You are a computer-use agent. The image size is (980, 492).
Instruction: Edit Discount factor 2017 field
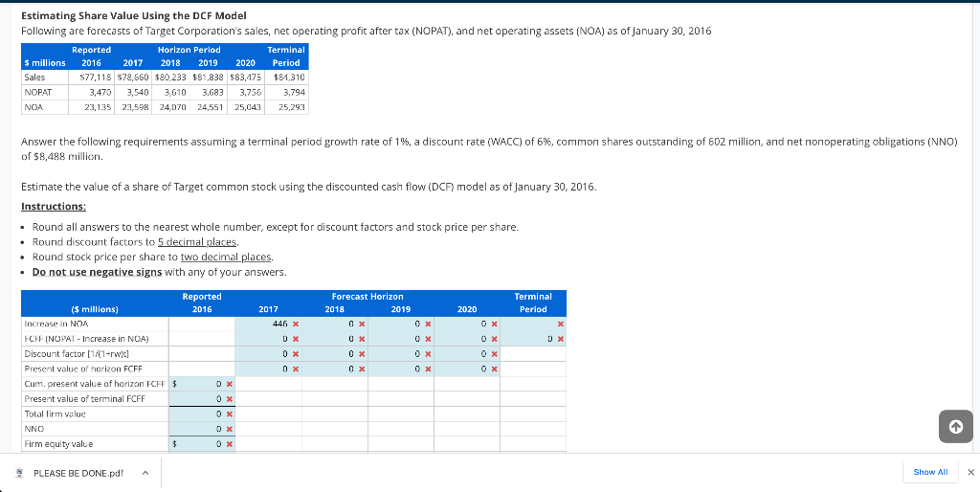click(x=268, y=354)
